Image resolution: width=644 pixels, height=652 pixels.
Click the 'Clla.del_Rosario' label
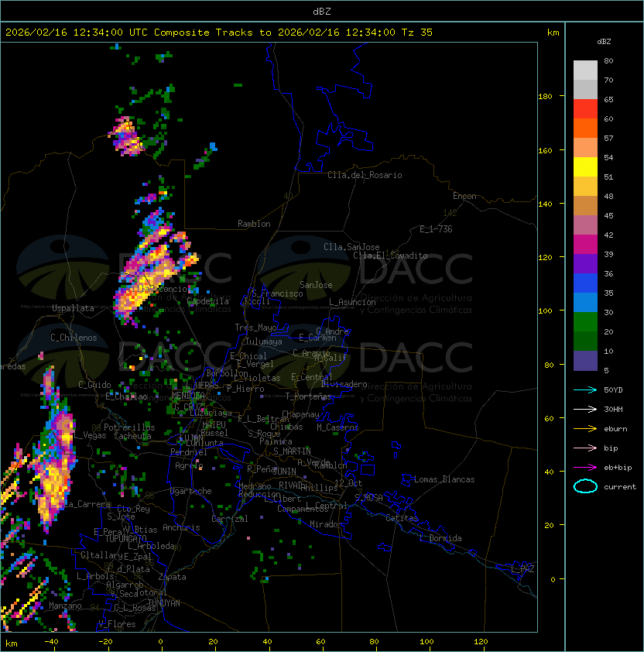[x=365, y=175]
